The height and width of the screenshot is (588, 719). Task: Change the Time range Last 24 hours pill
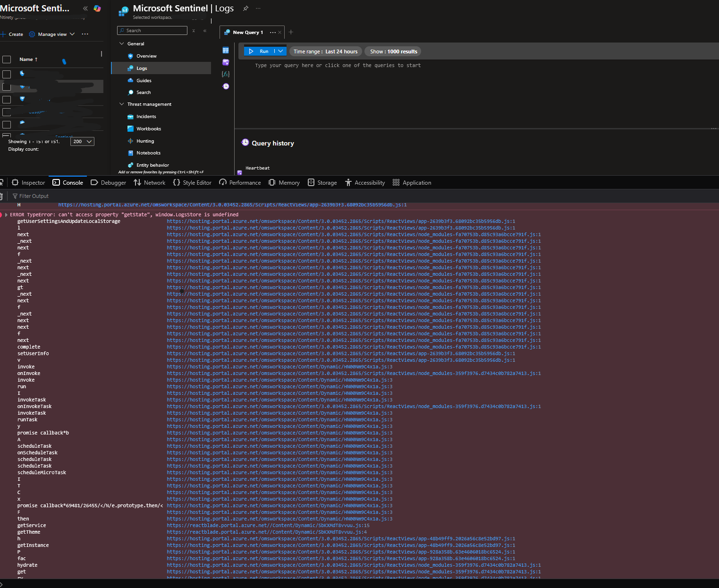(x=325, y=51)
